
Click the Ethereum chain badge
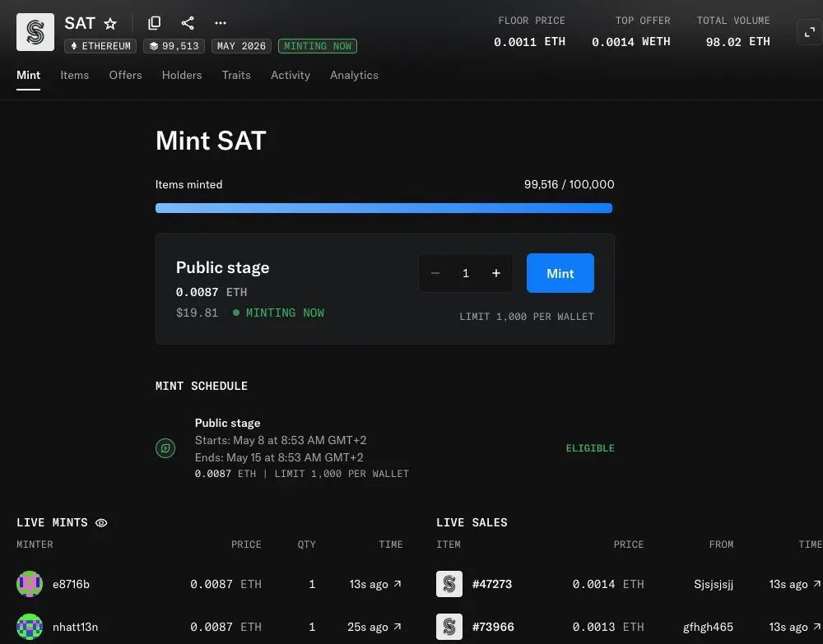tap(100, 46)
